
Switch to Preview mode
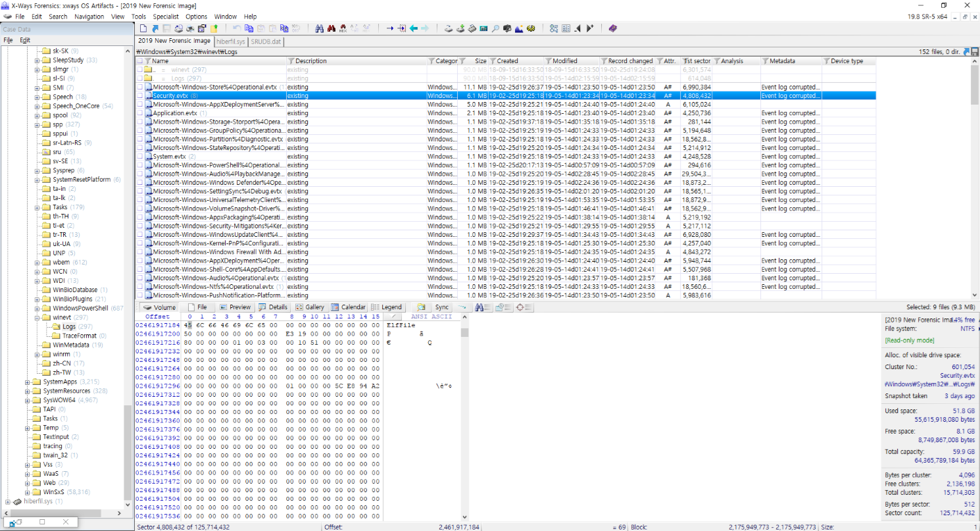coord(235,307)
